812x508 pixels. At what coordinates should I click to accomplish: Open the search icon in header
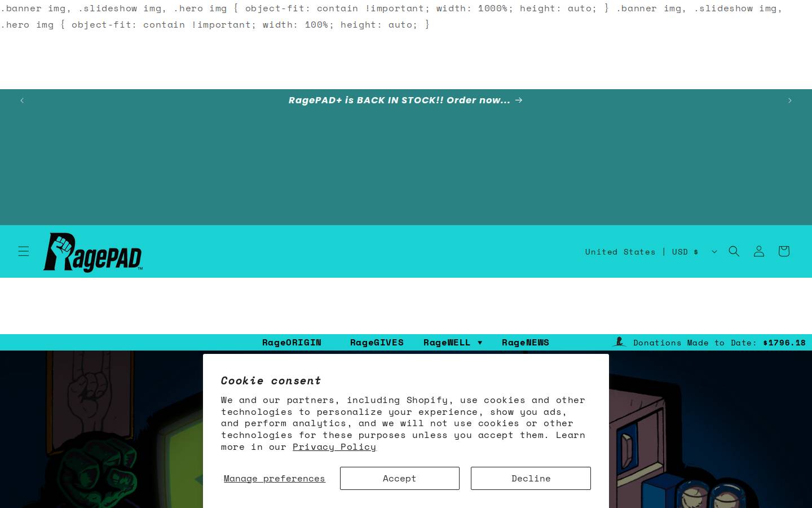click(734, 251)
